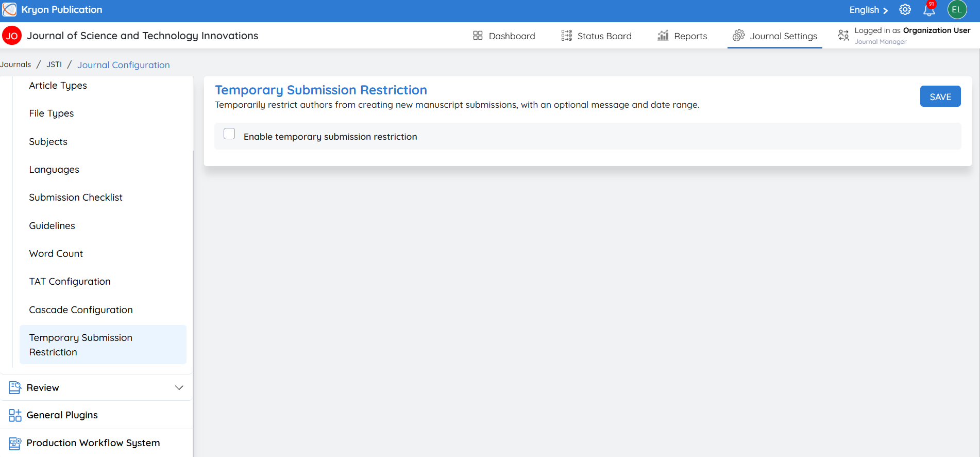Click the Journal of Science and Technology Innovations title

click(143, 36)
